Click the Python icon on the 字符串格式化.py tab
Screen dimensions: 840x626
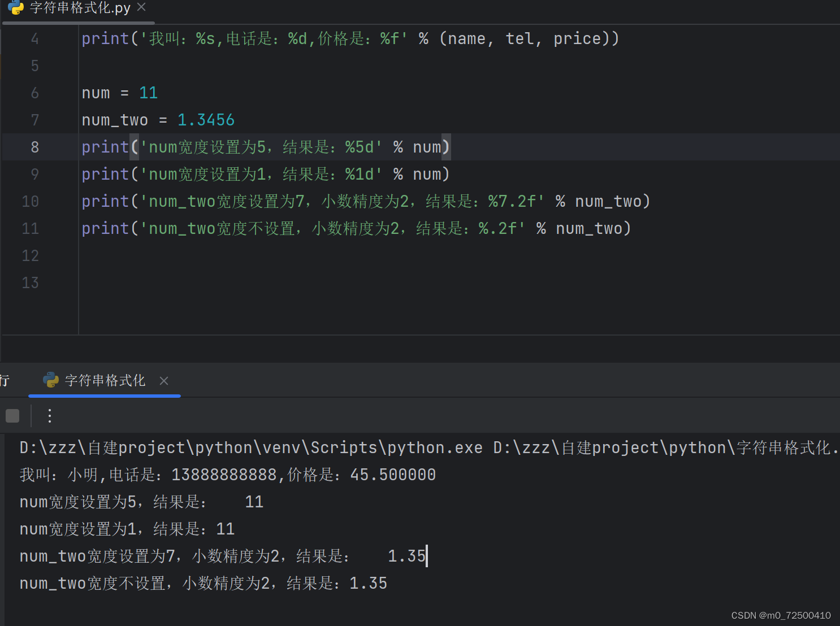pyautogui.click(x=15, y=8)
